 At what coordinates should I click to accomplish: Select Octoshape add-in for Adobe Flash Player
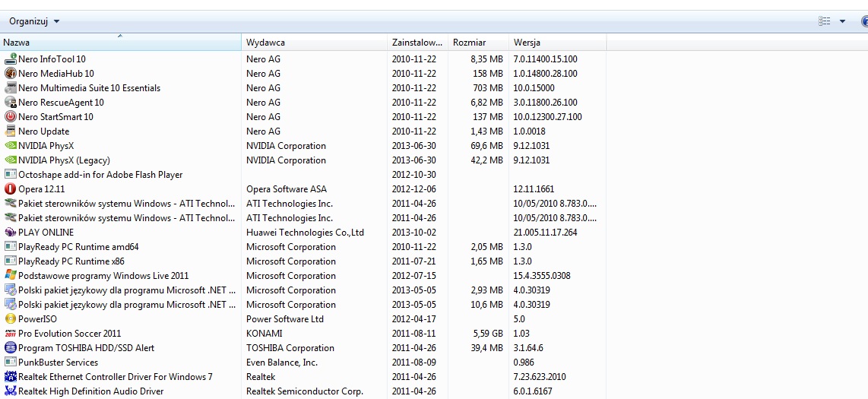tap(100, 174)
